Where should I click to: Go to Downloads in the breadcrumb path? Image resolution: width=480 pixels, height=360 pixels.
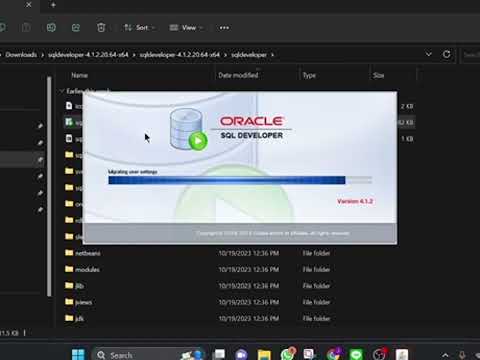pos(21,55)
